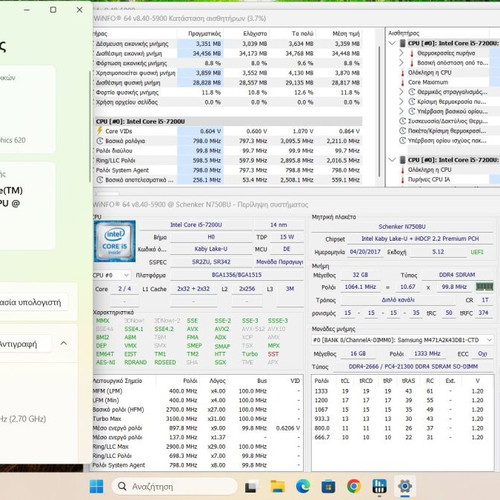Expand the Βασική απόσταση από το tree node
The height and width of the screenshot is (500, 500).
point(401,63)
